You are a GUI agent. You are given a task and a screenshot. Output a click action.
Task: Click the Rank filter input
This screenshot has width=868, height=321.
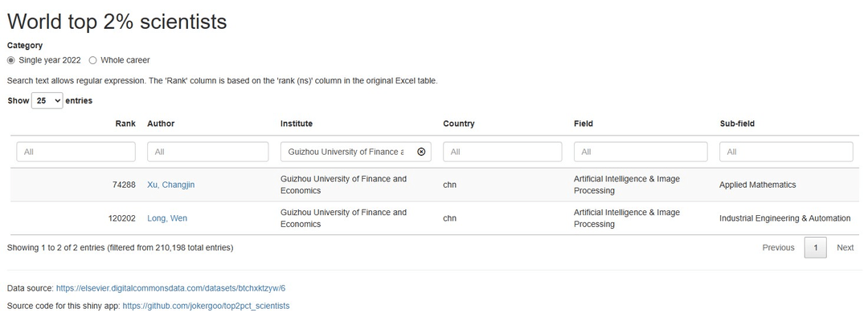pyautogui.click(x=76, y=152)
